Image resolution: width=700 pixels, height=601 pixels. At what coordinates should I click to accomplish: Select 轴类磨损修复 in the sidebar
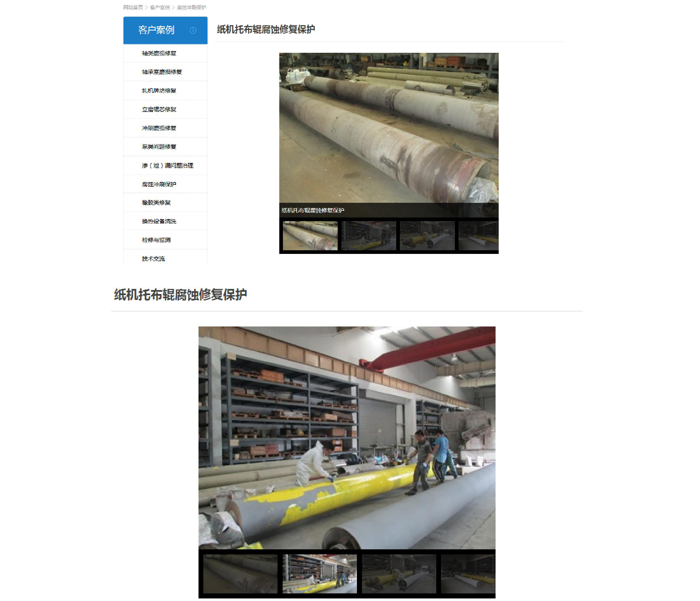click(159, 53)
